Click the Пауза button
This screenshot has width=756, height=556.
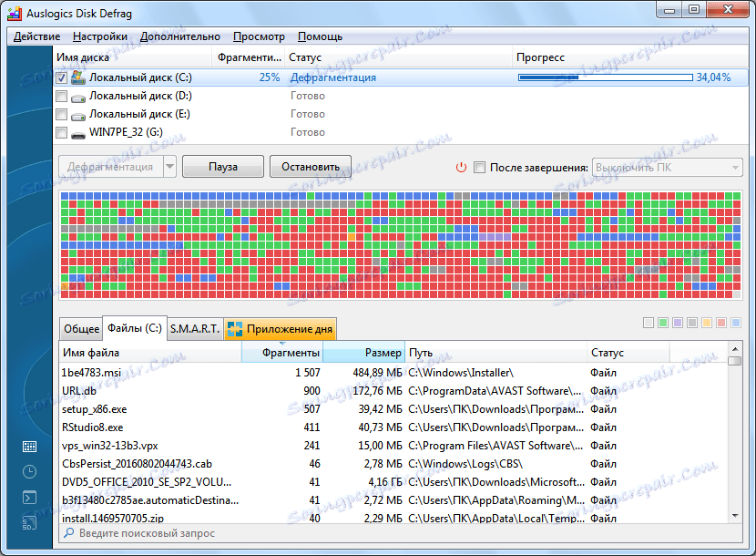[223, 167]
